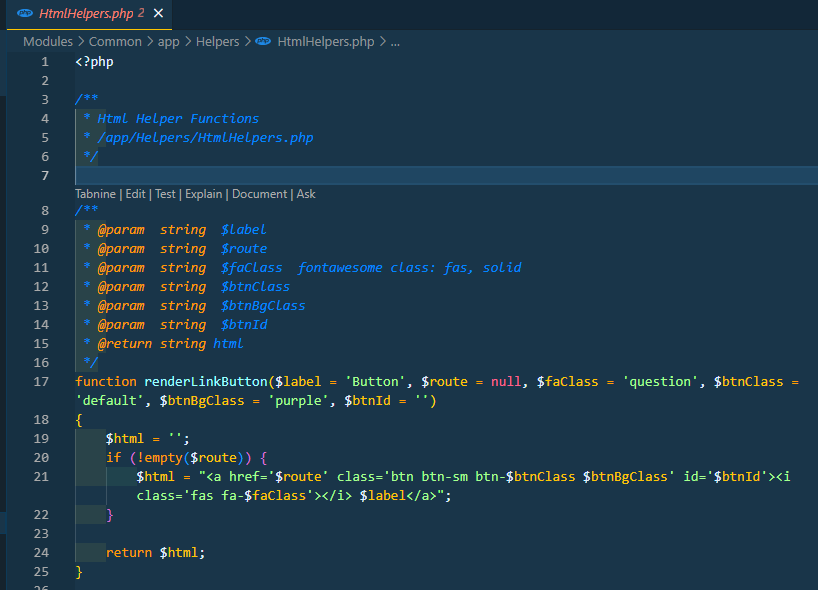The image size is (818, 590).
Task: Click the Explain code lens link
Action: point(203,194)
